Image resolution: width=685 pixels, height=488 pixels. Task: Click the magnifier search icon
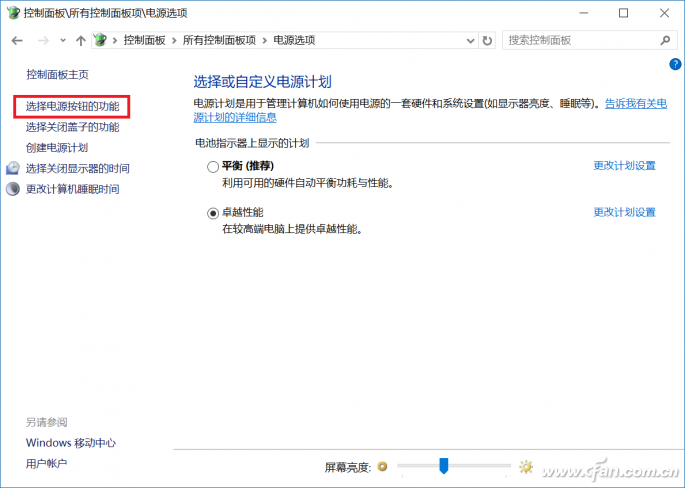click(x=665, y=40)
